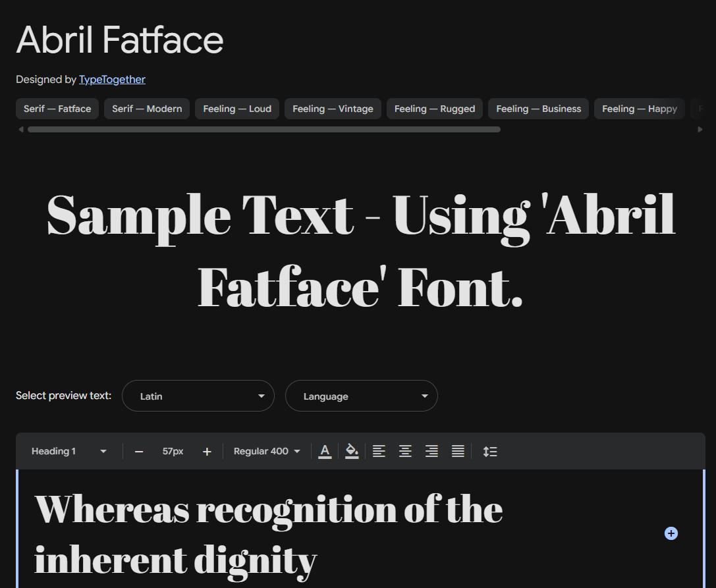The height and width of the screenshot is (588, 716).
Task: Select the Serif — Fatface tag
Action: 57,109
